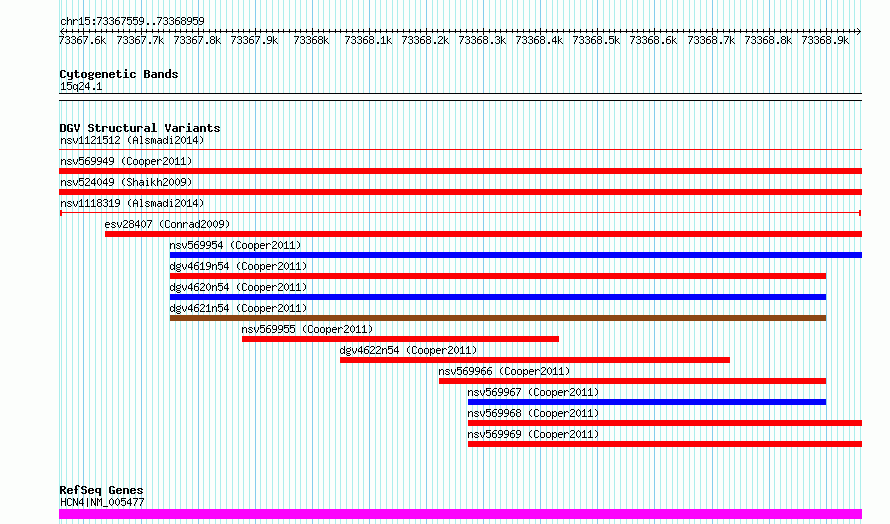Screen dimensions: 890x524
Task: Click the dgv4619n54 (Cooper2011) label
Action: [x=238, y=266]
